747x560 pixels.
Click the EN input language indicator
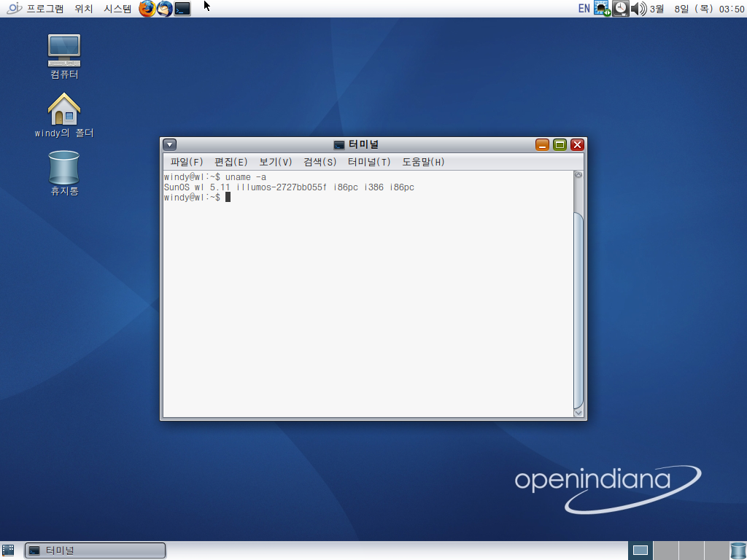pyautogui.click(x=584, y=9)
